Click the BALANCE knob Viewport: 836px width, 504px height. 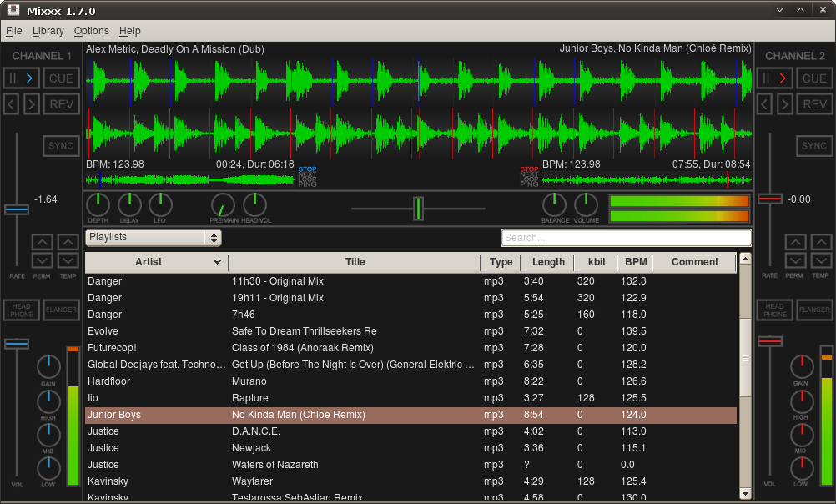(554, 204)
